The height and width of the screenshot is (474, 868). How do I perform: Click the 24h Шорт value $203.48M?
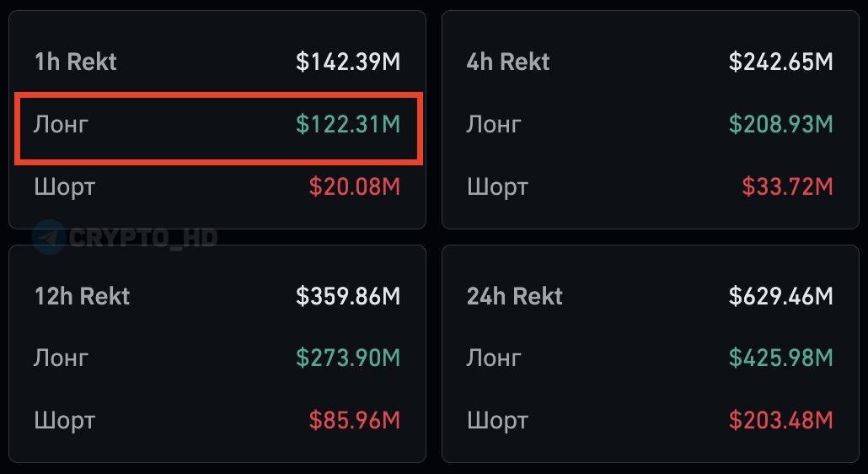coord(780,420)
